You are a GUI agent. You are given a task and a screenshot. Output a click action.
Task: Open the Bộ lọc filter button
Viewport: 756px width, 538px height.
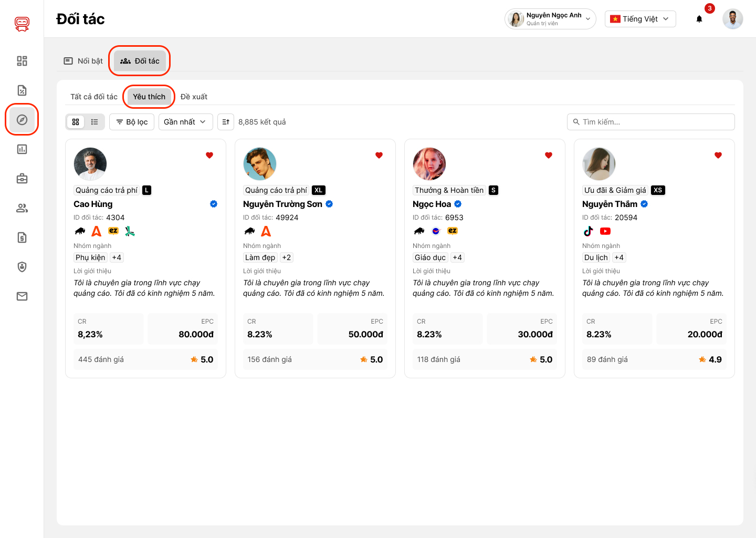coord(132,122)
